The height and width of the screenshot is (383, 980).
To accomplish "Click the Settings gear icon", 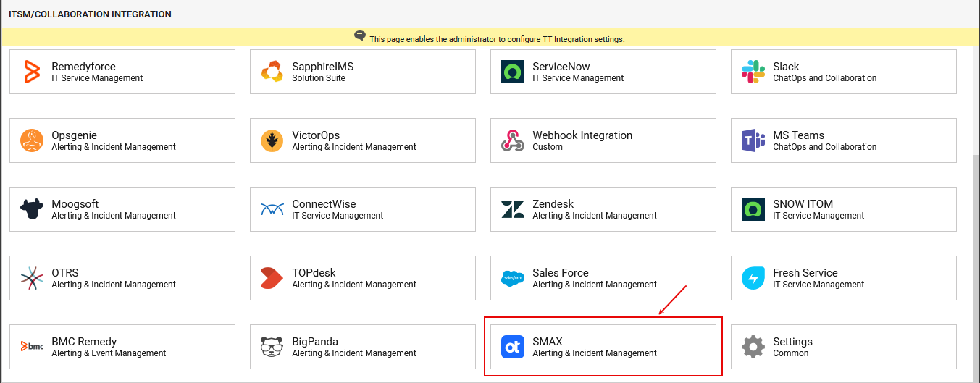I will [x=753, y=347].
